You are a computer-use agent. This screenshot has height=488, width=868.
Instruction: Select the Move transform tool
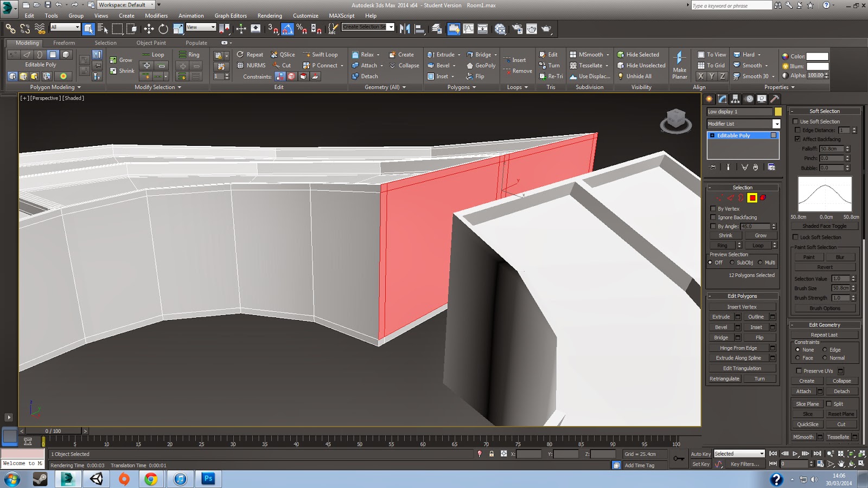149,29
